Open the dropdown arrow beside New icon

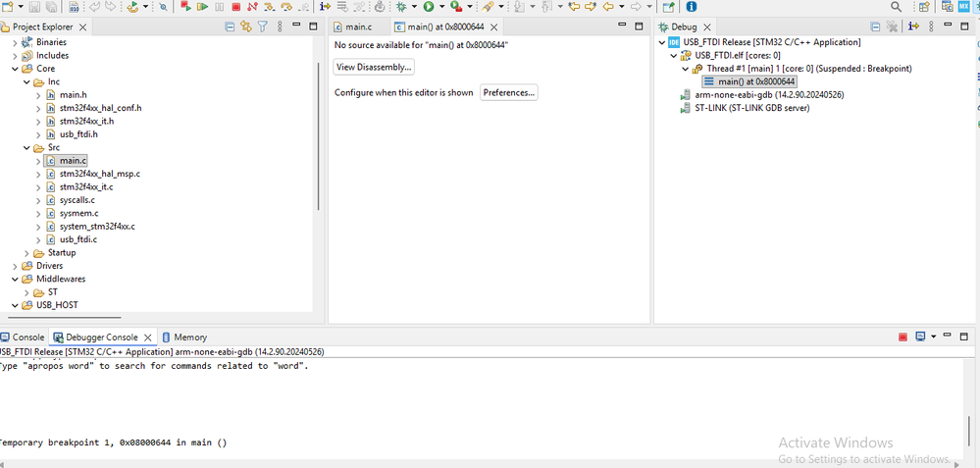point(21,6)
